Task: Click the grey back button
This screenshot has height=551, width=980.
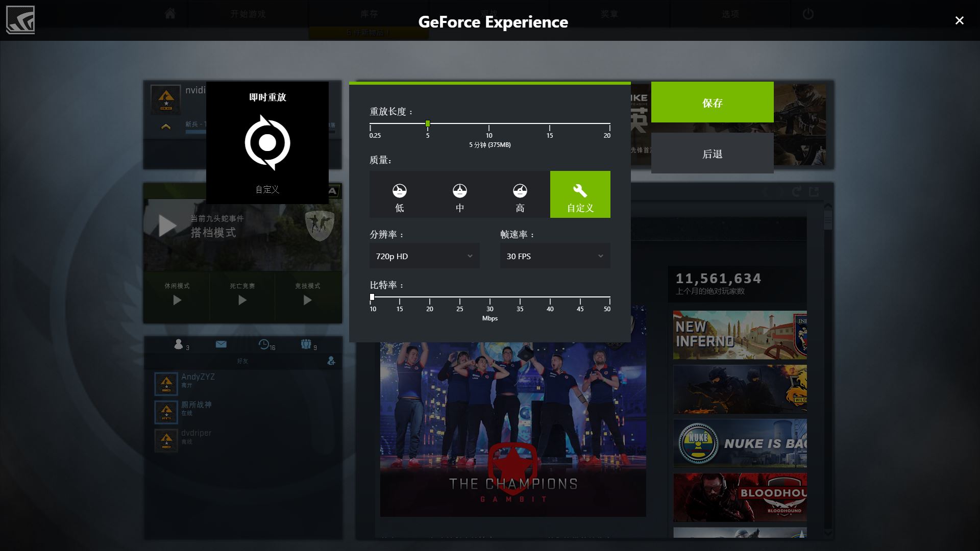Action: click(712, 154)
